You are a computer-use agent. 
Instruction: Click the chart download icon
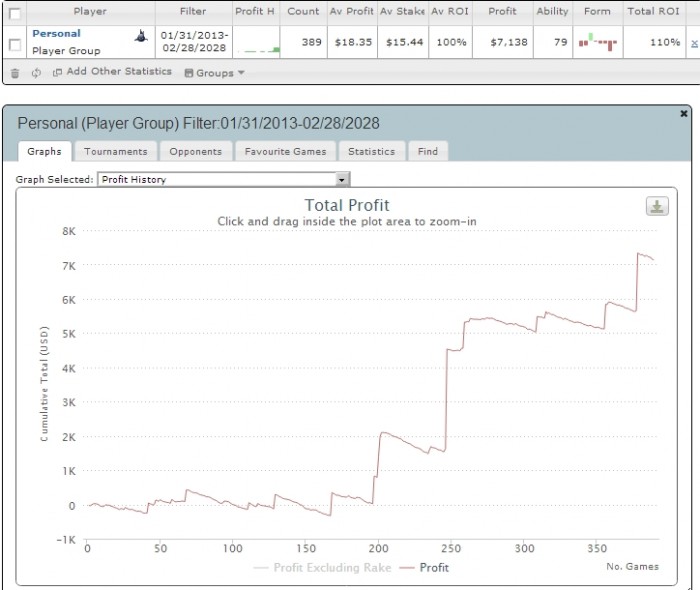click(x=657, y=206)
